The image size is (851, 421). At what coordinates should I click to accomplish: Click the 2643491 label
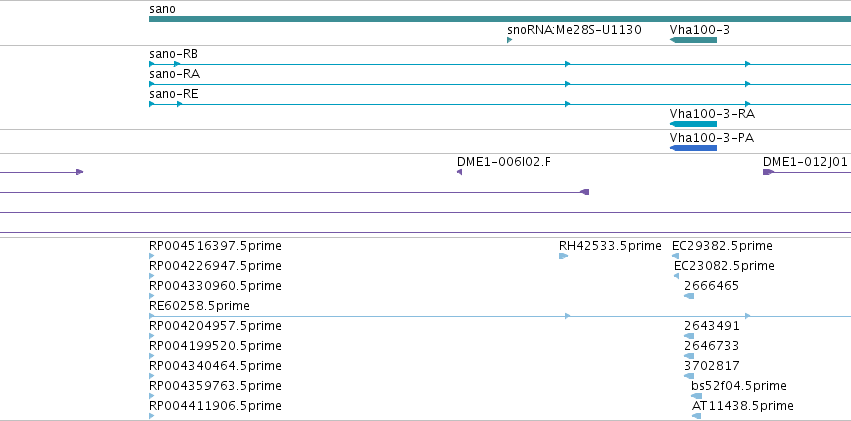(712, 326)
